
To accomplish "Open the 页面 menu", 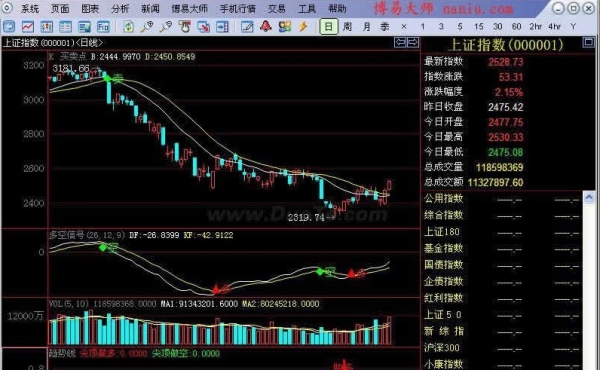I will coord(60,8).
